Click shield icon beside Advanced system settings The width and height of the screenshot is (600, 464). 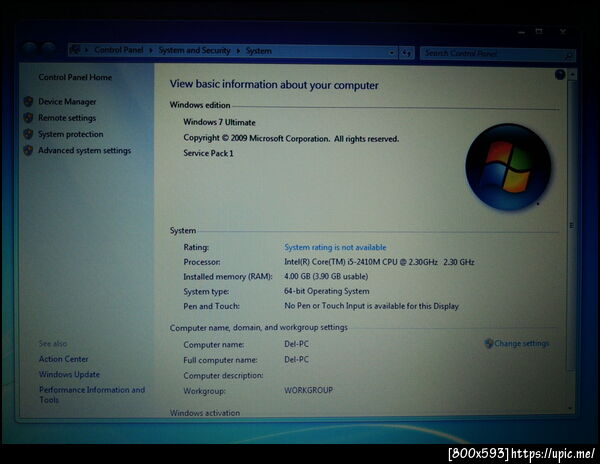pos(28,150)
